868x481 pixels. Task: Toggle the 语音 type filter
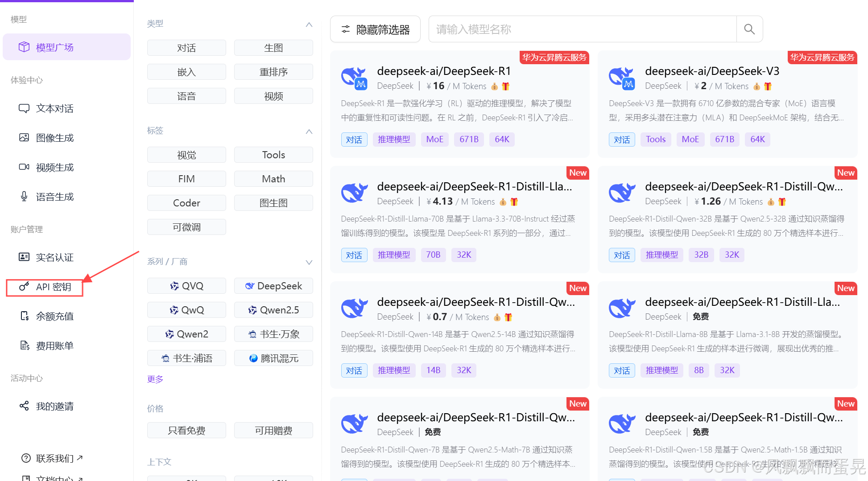point(186,96)
